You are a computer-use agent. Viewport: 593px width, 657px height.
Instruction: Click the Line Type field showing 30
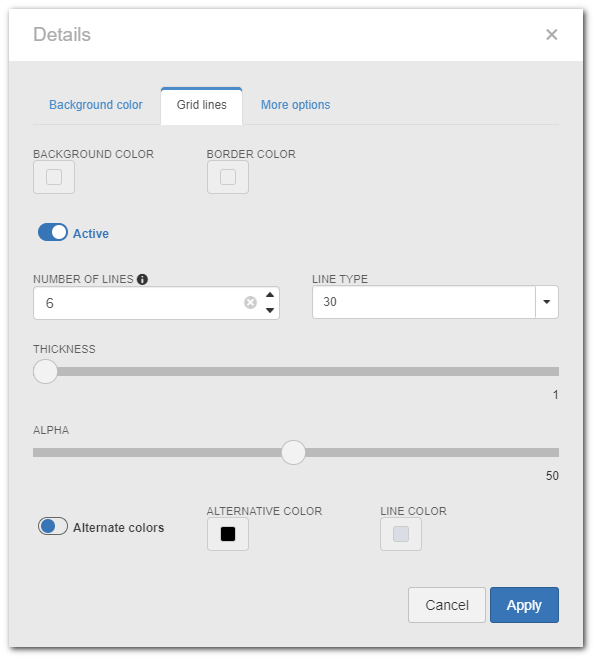click(x=424, y=302)
